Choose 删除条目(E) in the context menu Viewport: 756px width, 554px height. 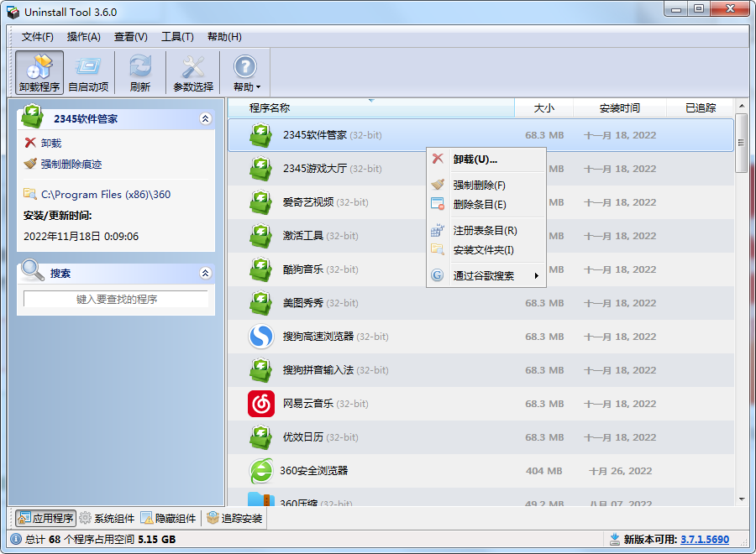pos(486,204)
